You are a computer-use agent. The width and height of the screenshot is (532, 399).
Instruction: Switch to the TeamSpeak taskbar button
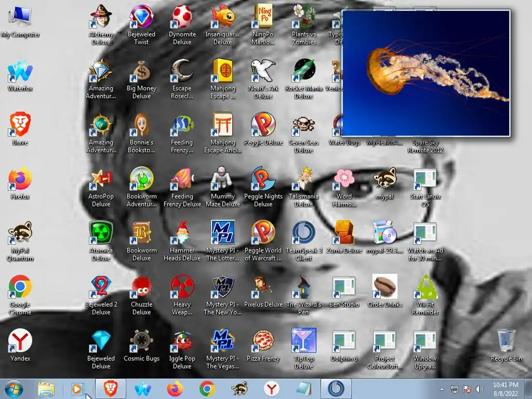[336, 389]
